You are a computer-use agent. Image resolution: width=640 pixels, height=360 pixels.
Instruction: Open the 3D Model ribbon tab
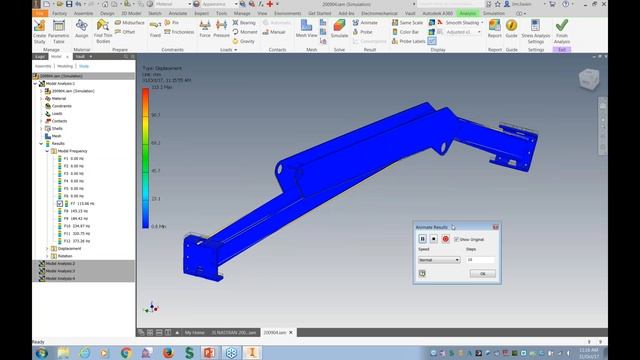pyautogui.click(x=131, y=13)
